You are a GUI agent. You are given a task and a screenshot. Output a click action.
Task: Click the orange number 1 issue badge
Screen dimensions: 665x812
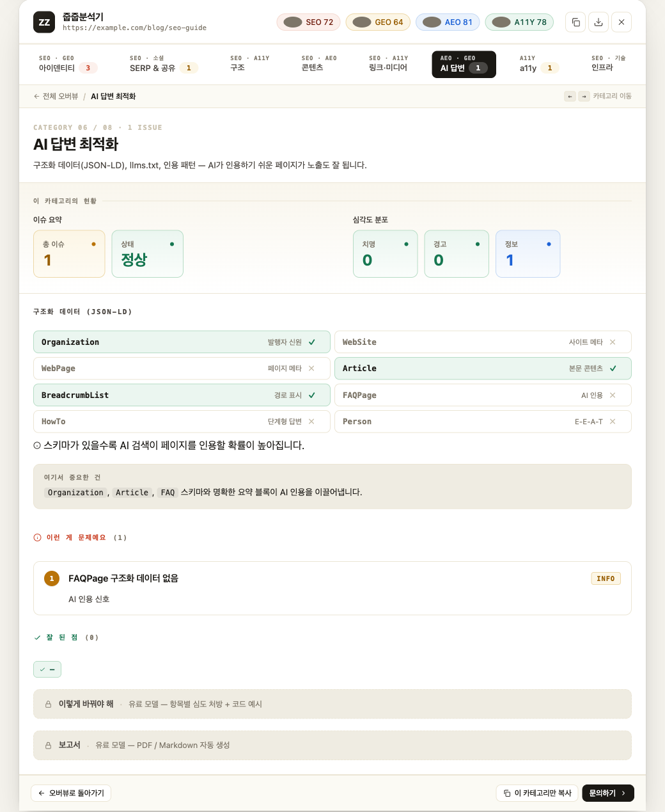52,578
